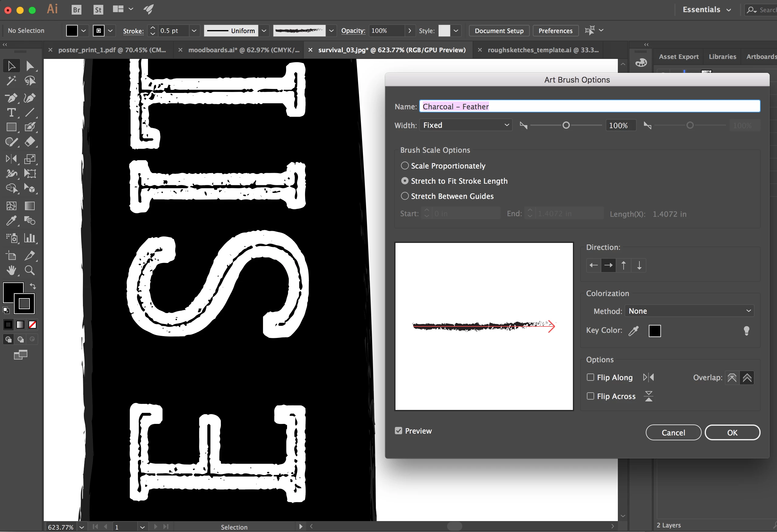Screen dimensions: 777x532
Task: Open Adobe Bridge from the Br icon
Action: (x=77, y=10)
